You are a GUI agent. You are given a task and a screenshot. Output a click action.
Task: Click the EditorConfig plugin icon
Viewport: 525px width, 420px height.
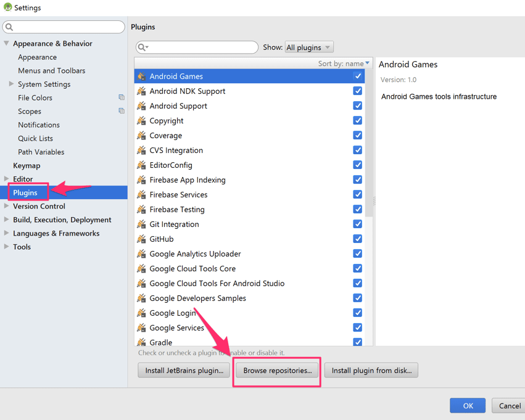click(142, 165)
